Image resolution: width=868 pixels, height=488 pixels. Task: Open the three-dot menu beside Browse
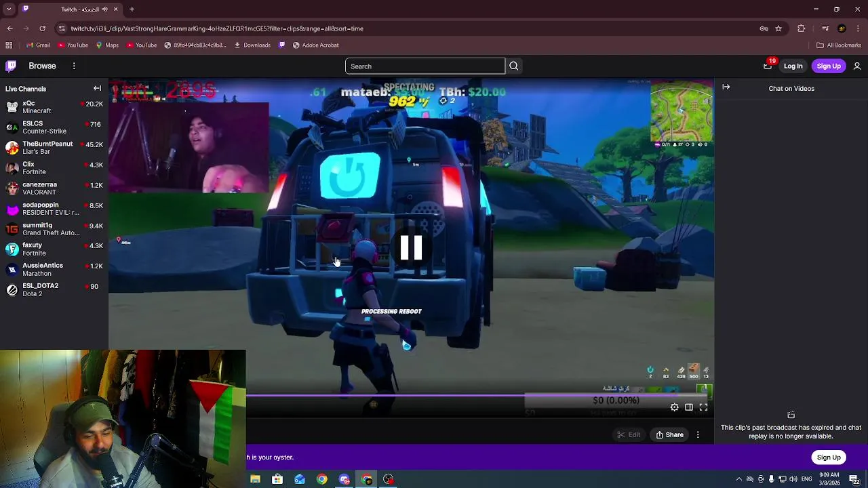[x=74, y=66]
